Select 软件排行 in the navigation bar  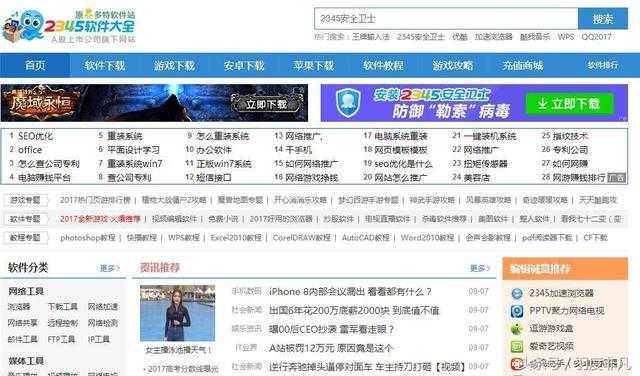tap(603, 65)
